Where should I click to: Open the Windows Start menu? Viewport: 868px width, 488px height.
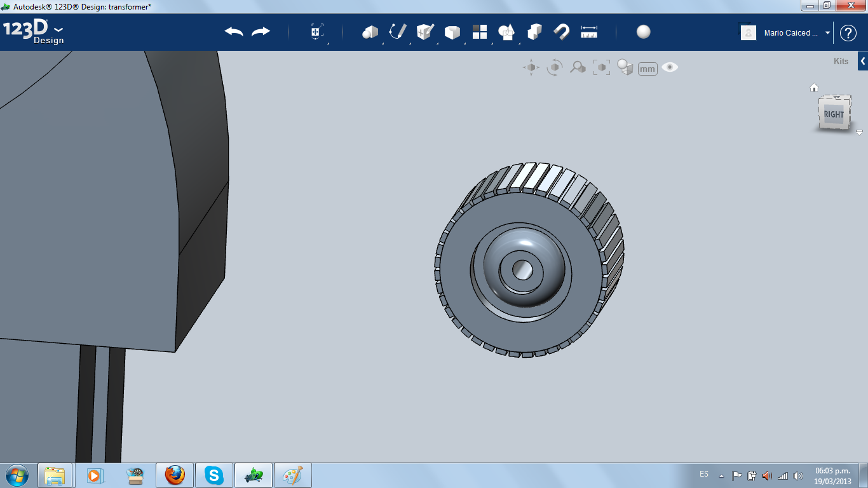click(17, 475)
